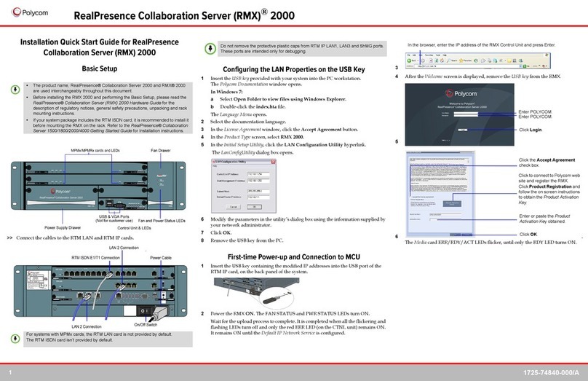Click the "Control Unit & LEDs" label
Image resolution: width=588 pixels, height=381 pixels.
click(134, 228)
